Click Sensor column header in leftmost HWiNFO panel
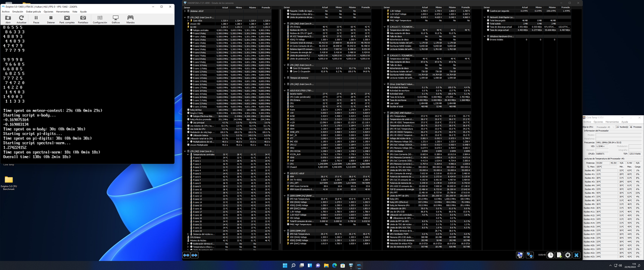Image resolution: width=644 pixels, height=270 pixels. coord(188,8)
